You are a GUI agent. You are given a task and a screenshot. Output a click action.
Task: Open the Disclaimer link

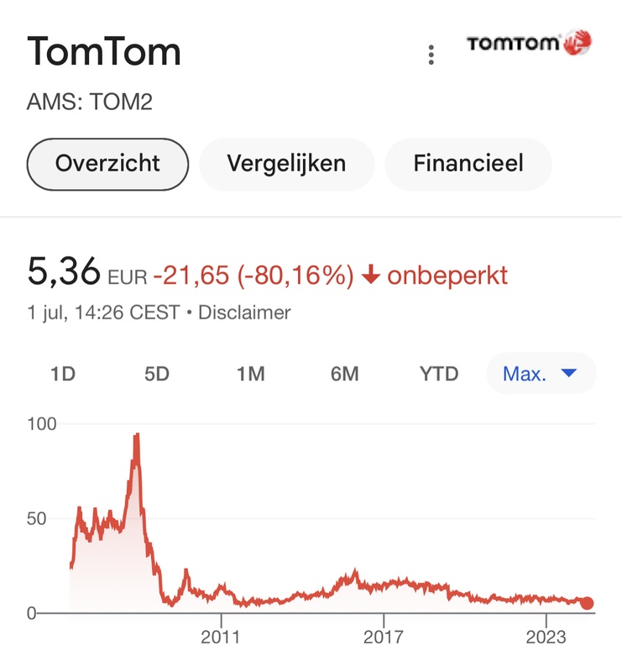tap(243, 313)
